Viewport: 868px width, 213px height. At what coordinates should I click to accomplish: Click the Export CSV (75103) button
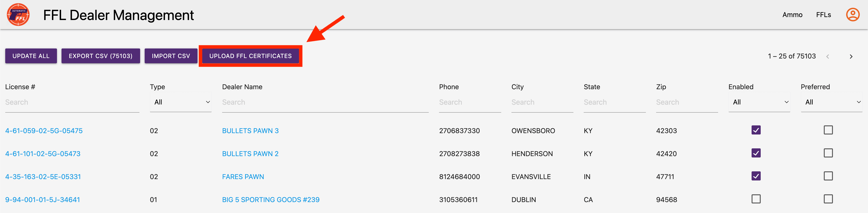click(x=100, y=56)
